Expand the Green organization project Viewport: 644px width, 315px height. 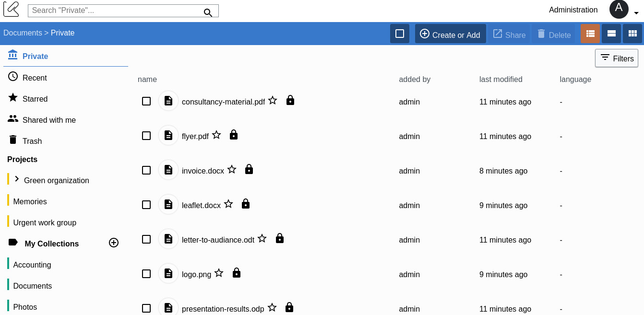17,179
